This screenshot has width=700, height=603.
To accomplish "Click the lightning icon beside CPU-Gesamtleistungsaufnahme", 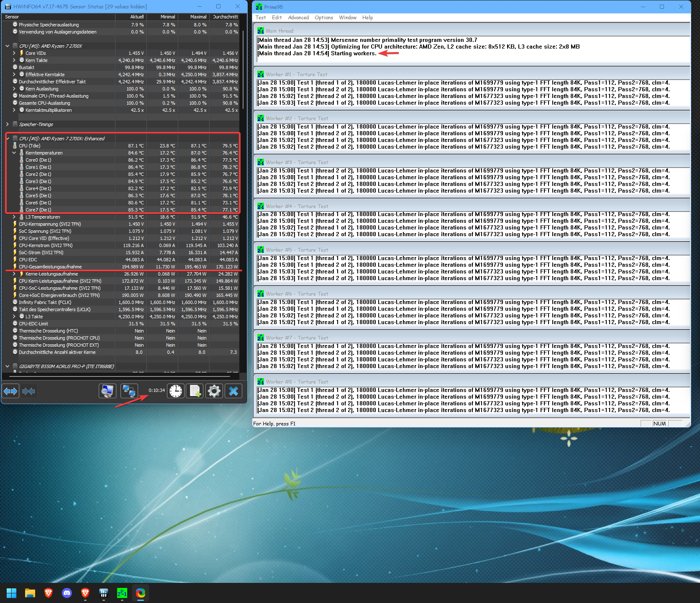I will tap(15, 267).
